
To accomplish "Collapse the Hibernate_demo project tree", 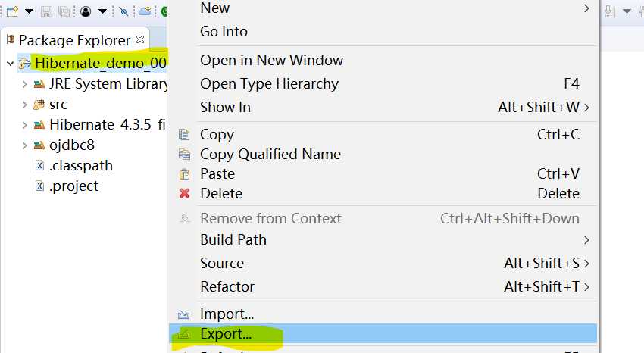I will (10, 64).
